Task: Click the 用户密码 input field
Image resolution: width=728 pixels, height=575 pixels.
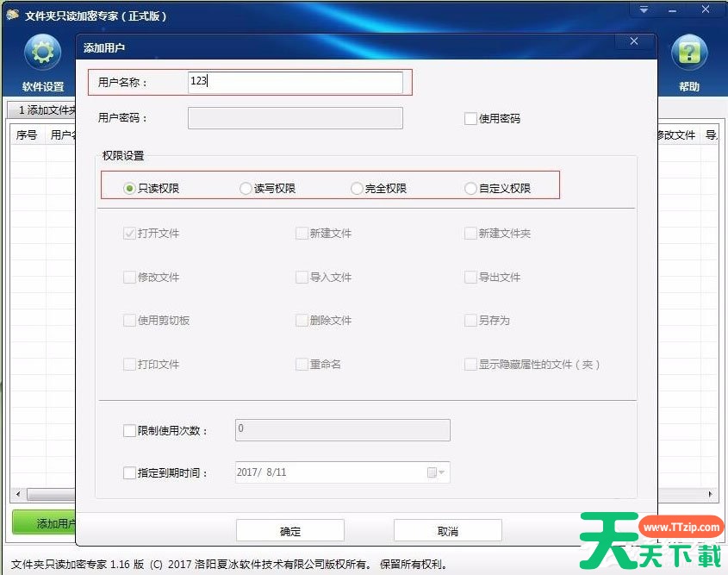Action: tap(296, 118)
